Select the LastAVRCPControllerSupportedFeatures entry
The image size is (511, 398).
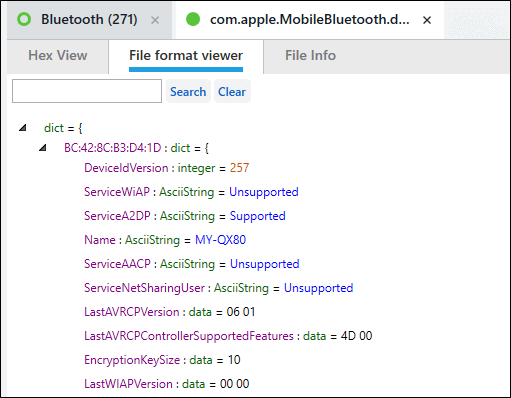(x=228, y=336)
